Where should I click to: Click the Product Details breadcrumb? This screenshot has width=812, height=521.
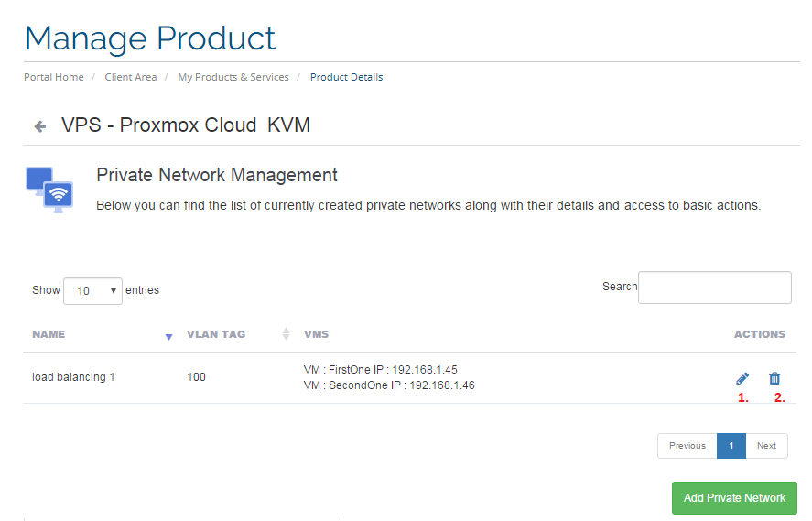point(346,77)
